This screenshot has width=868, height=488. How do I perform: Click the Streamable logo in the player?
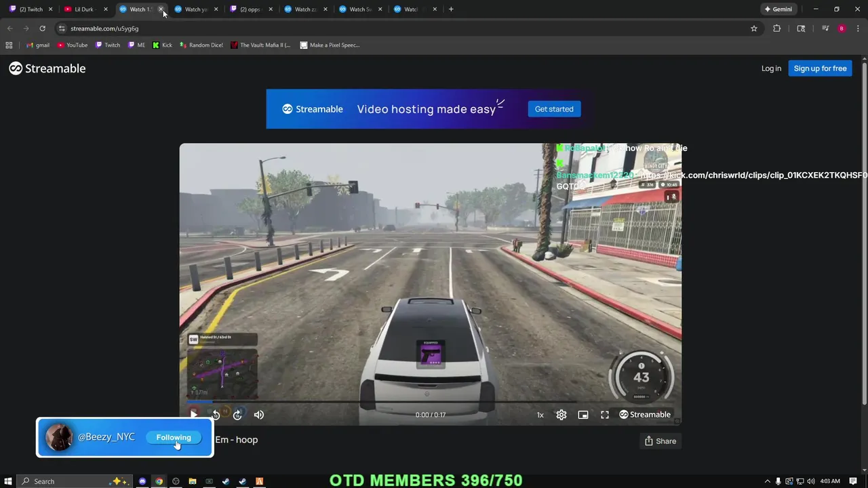[x=645, y=415]
